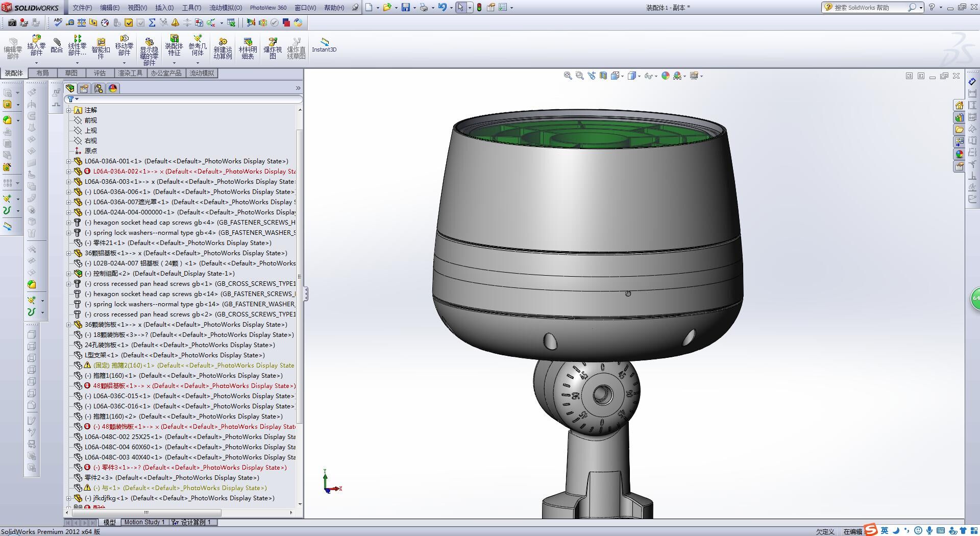The image size is (980, 536).
Task: Open the 工具(T) menu
Action: coord(191,8)
